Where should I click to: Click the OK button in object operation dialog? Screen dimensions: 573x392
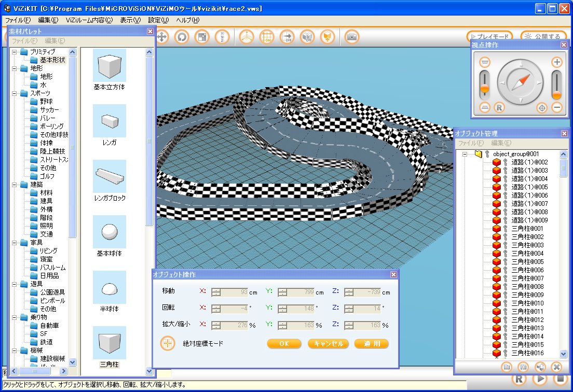(x=284, y=343)
